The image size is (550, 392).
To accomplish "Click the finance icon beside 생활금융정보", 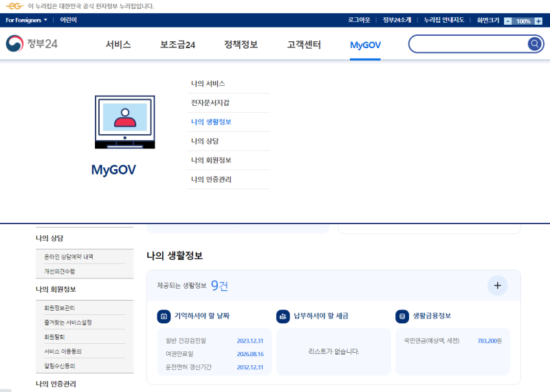I will coord(402,316).
